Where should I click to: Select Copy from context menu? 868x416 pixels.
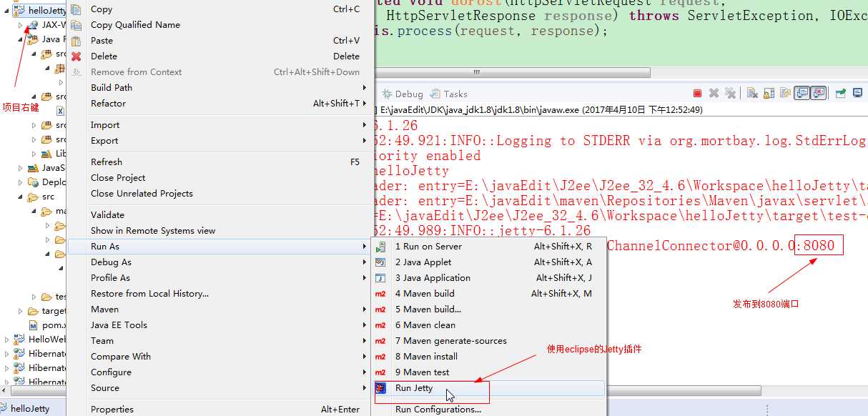coord(220,9)
